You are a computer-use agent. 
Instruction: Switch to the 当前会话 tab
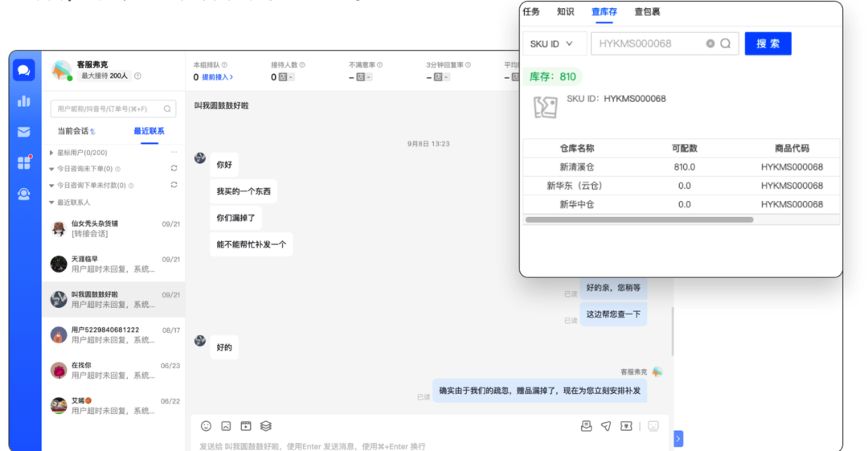[75, 131]
